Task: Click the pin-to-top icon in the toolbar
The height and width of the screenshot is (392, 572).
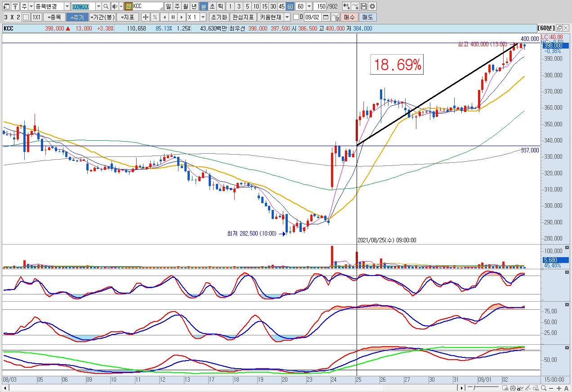Action: click(x=15, y=6)
